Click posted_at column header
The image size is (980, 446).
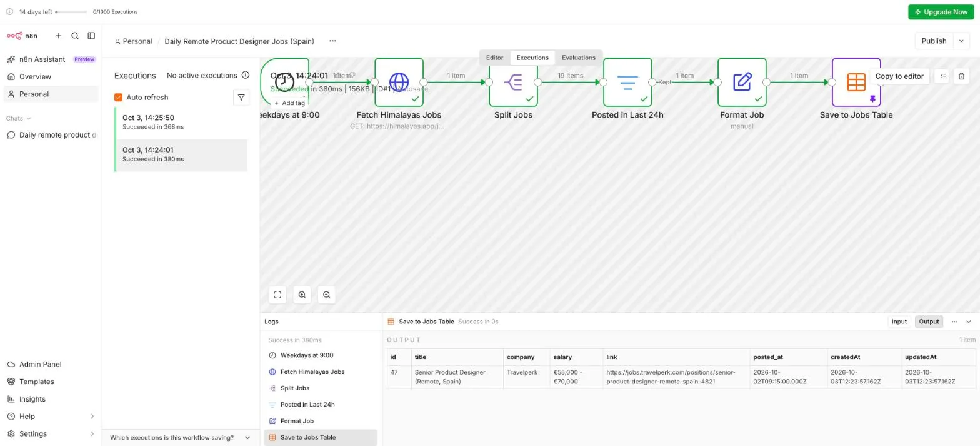click(x=789, y=357)
